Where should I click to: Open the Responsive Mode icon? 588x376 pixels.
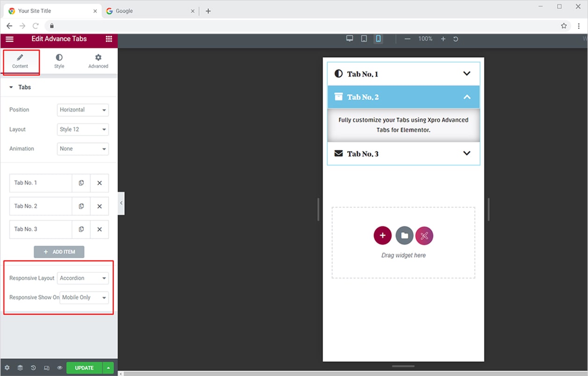point(46,368)
